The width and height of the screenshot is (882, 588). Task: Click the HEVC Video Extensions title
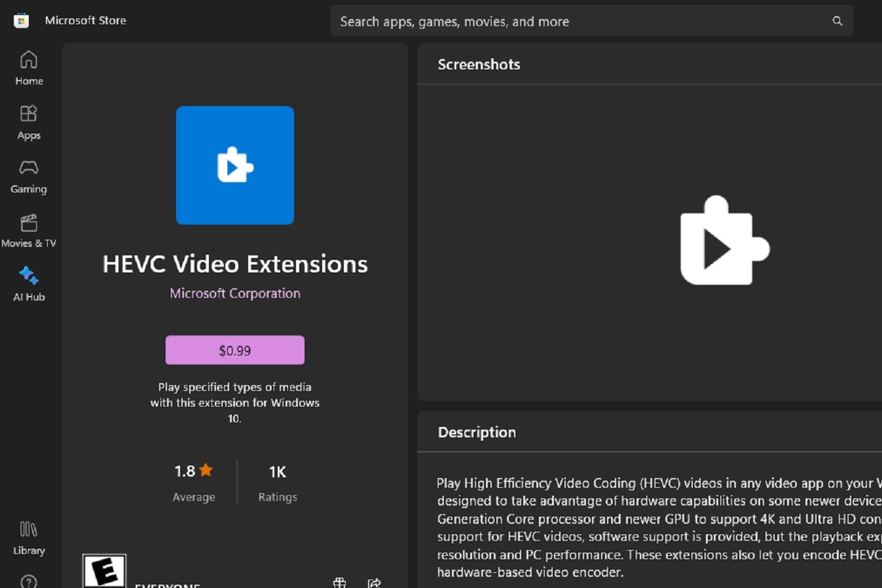235,264
